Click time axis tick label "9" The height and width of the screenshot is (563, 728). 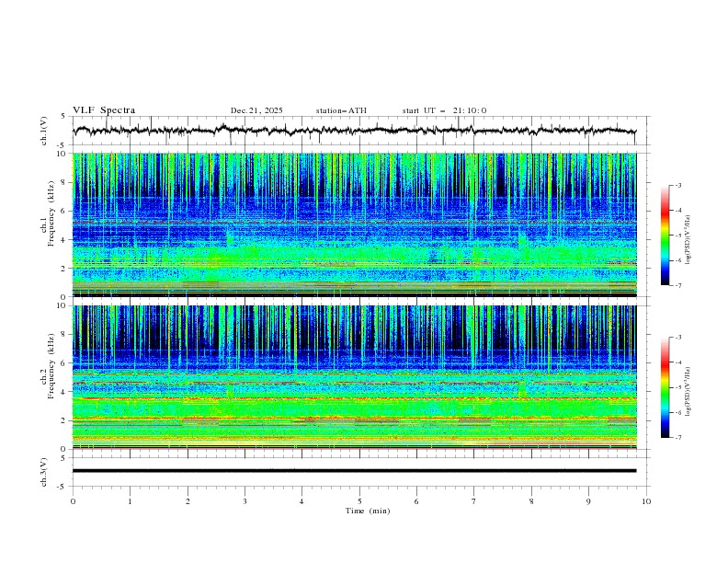pyautogui.click(x=588, y=501)
